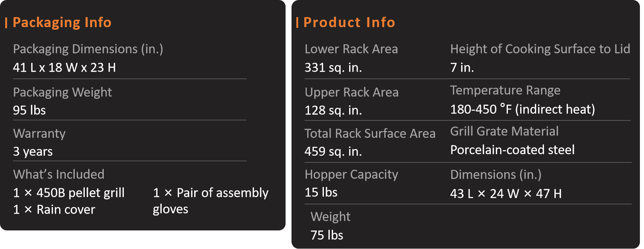Screen dimensions: 644x249
Task: Click the 3 years warranty value
Action: click(33, 152)
